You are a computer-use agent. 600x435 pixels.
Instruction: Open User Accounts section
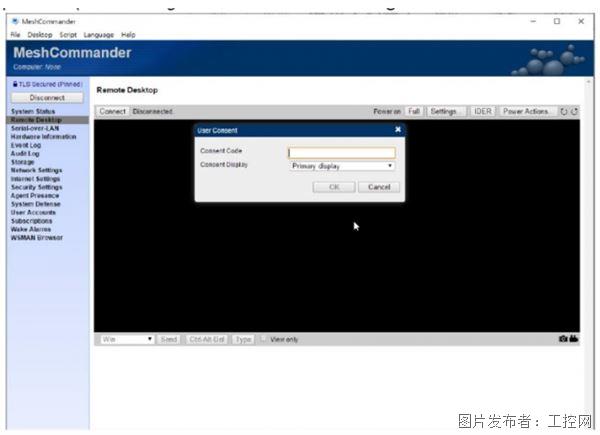point(33,212)
